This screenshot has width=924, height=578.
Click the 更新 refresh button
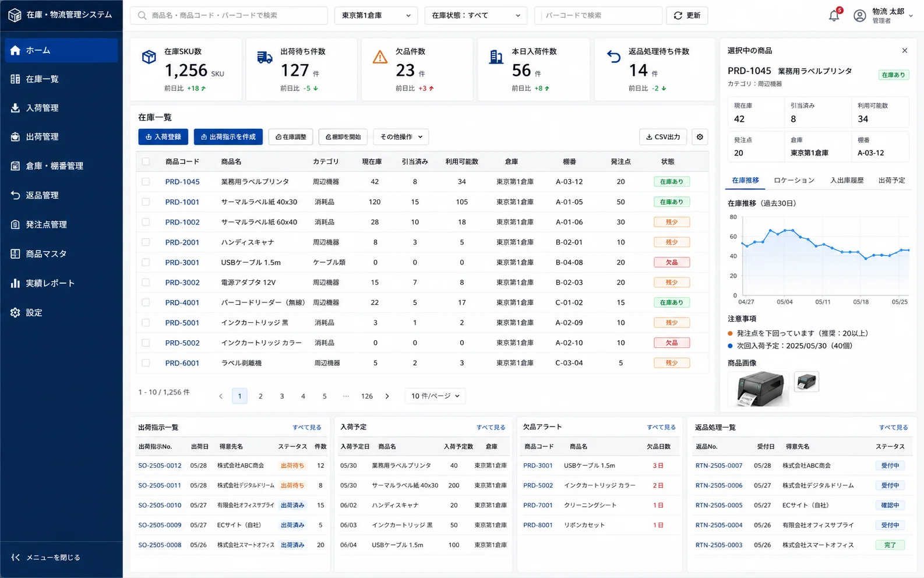[x=687, y=16]
